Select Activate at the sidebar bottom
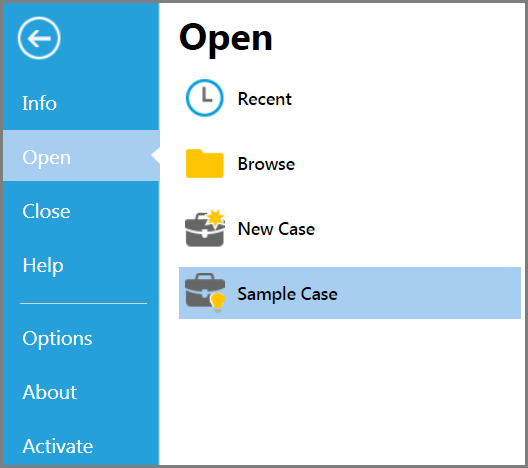This screenshot has width=528, height=468. (58, 446)
